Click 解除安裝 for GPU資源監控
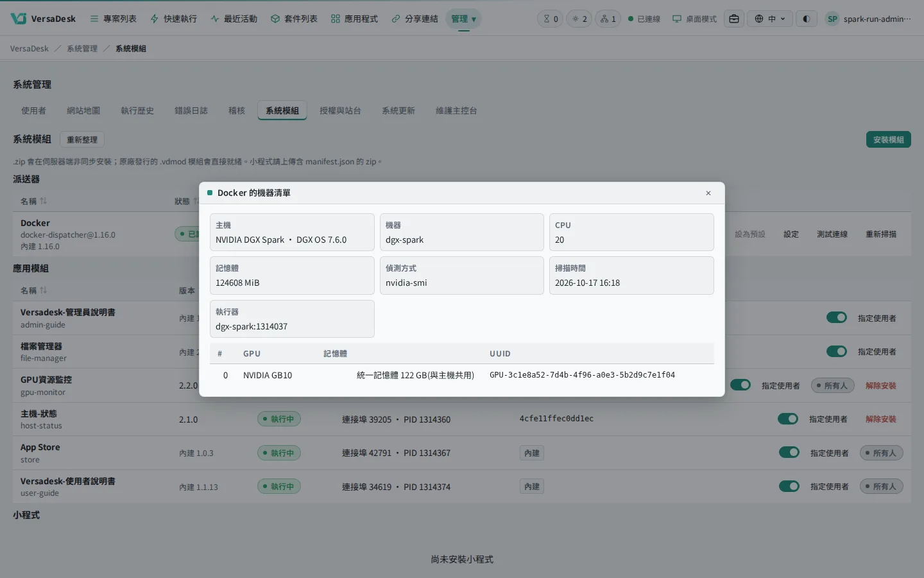The width and height of the screenshot is (924, 578). tap(881, 386)
